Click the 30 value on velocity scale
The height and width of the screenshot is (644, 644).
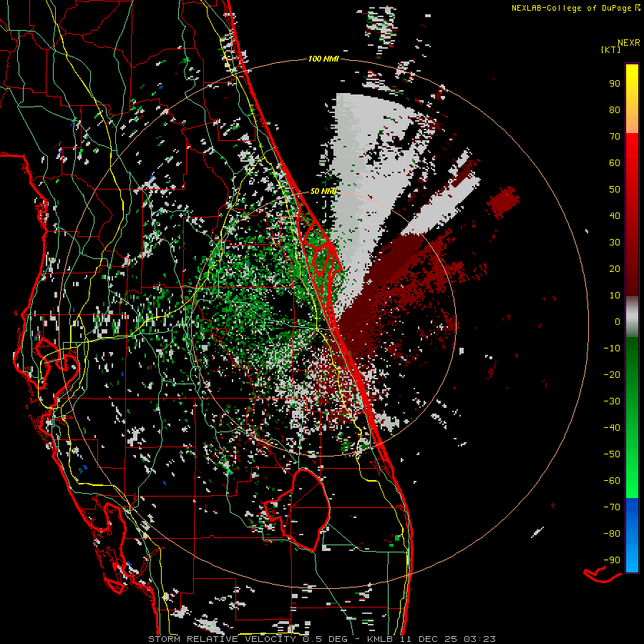(615, 243)
